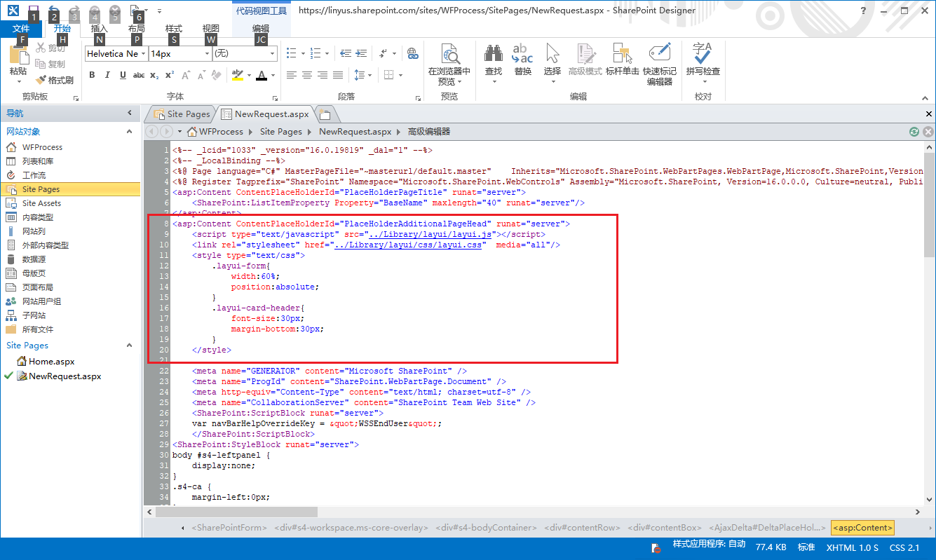
Task: Open the highlight color dropdown arrow
Action: [x=249, y=75]
